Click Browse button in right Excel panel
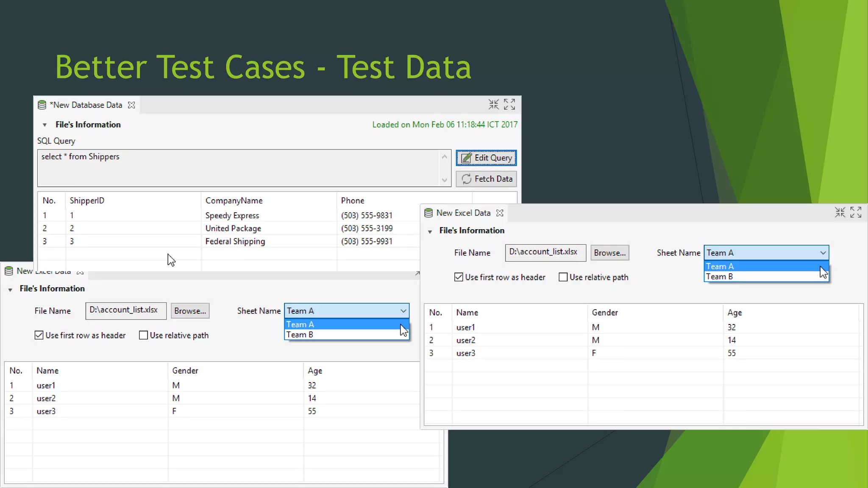Viewport: 868px width, 488px height. pos(609,252)
